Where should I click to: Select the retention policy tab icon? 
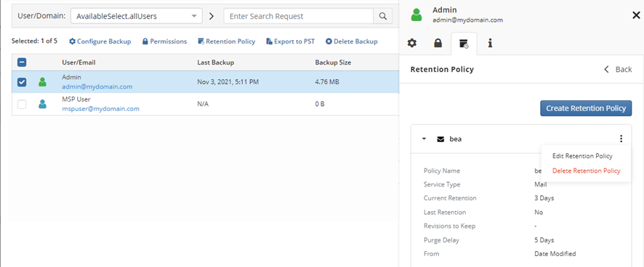[x=464, y=44]
